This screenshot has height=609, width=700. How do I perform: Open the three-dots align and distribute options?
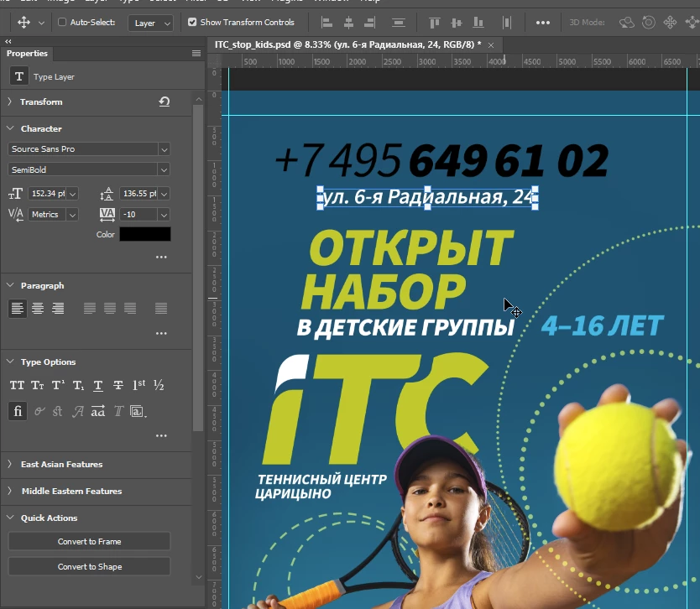[x=543, y=23]
